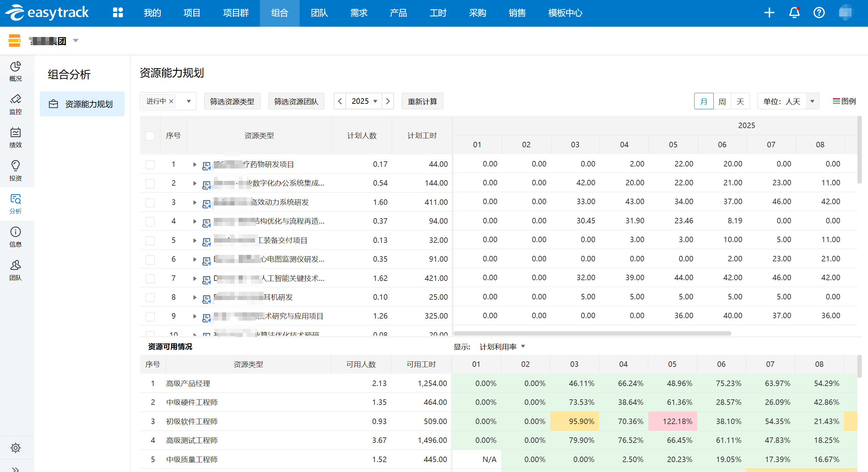The width and height of the screenshot is (868, 472).
Task: Tick the checkbox for row 3
Action: 150,202
